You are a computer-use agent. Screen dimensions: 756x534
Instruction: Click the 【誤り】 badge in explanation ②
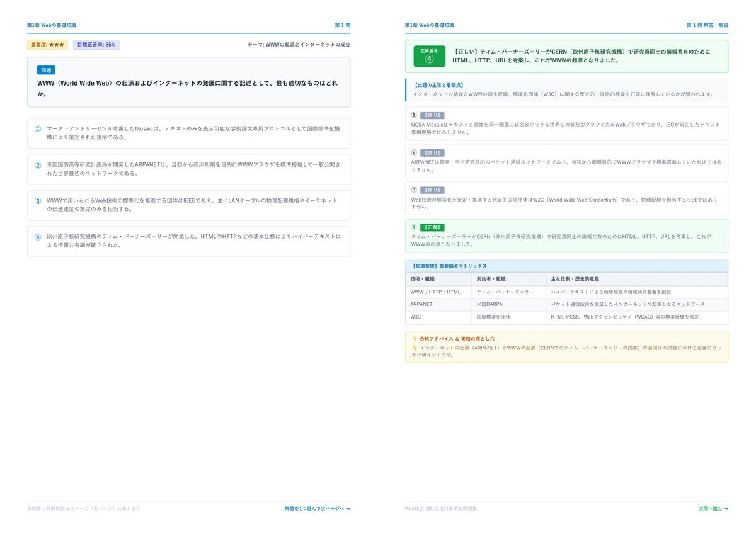(432, 153)
